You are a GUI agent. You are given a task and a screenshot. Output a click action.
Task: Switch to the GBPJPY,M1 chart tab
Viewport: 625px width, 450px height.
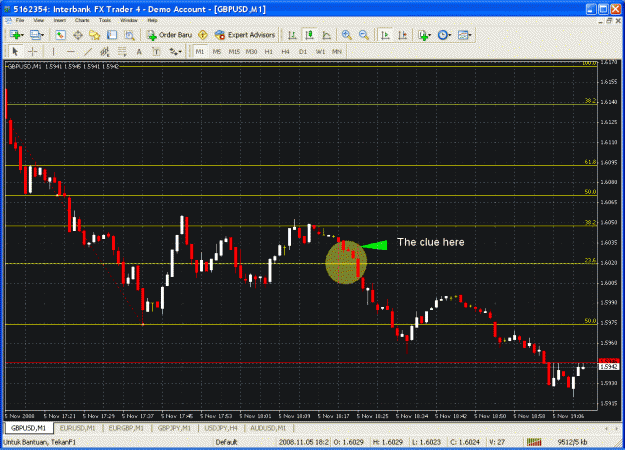point(174,428)
